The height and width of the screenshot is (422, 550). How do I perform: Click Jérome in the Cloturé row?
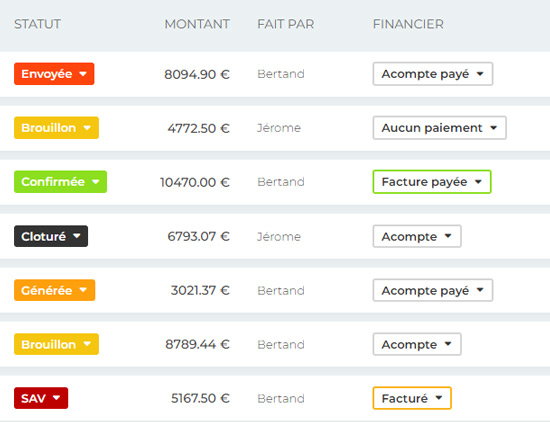point(279,236)
